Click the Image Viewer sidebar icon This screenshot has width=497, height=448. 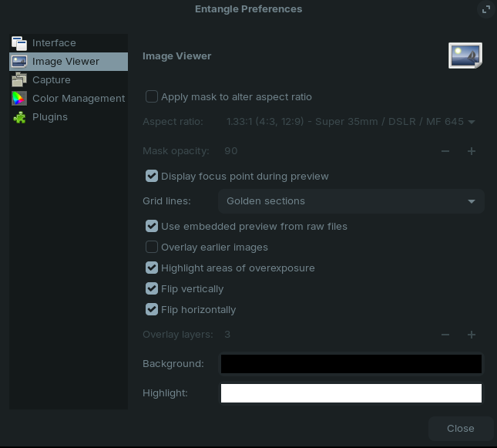point(19,62)
